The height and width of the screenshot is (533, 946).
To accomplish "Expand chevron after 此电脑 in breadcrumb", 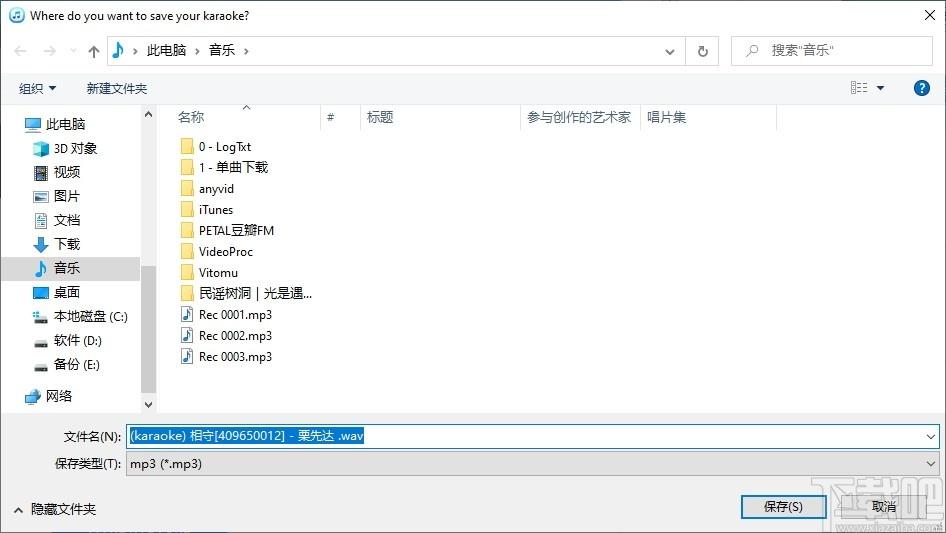I will [197, 51].
